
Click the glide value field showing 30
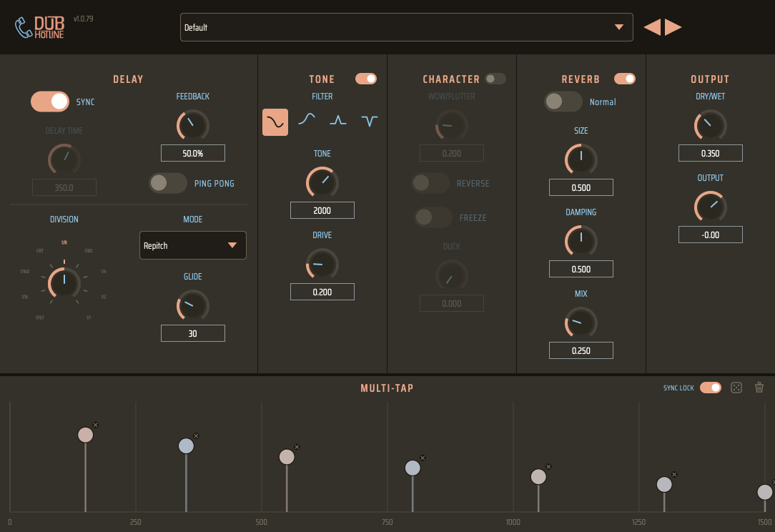coord(193,333)
